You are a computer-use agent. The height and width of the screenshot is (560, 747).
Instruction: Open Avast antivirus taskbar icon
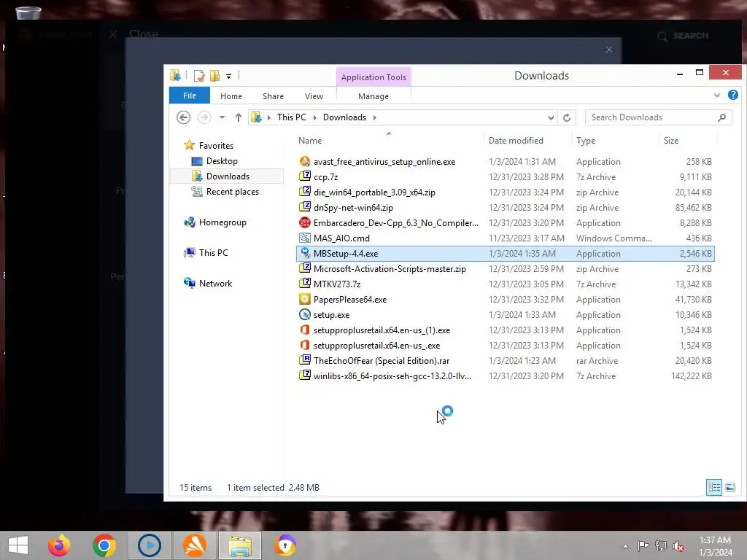coord(194,545)
